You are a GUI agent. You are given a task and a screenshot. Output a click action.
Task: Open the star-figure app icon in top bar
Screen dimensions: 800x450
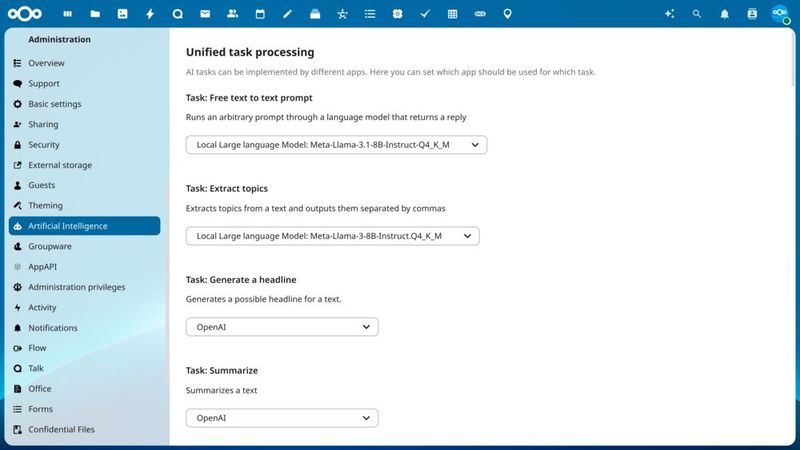(x=342, y=14)
